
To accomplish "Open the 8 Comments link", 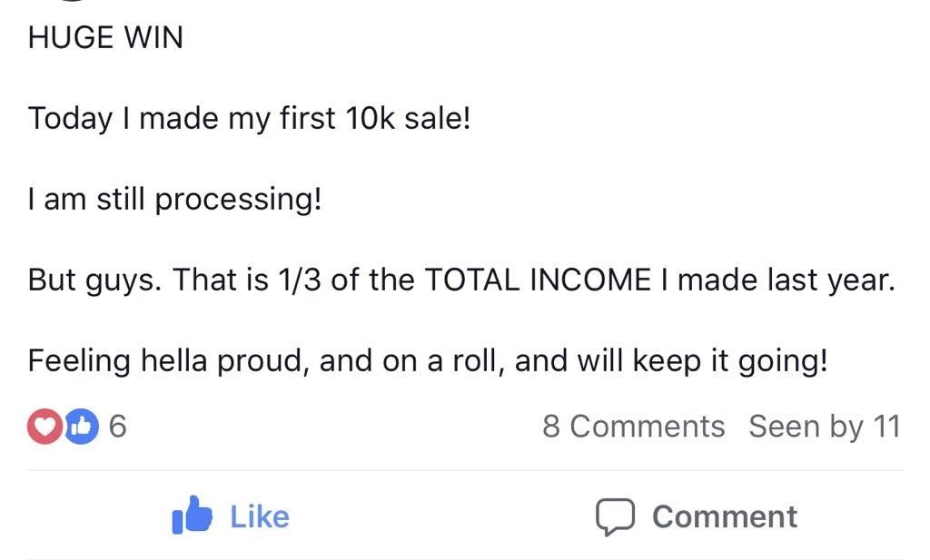I will 633,427.
